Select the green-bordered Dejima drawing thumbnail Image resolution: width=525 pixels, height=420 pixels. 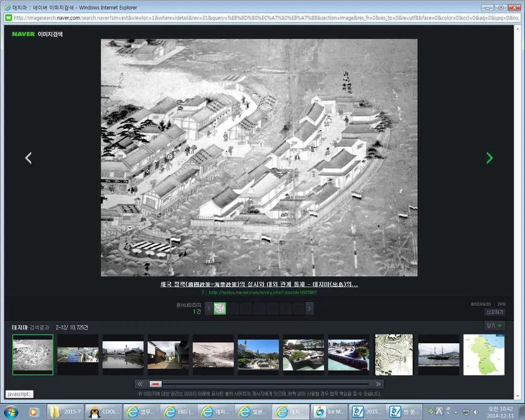click(33, 355)
